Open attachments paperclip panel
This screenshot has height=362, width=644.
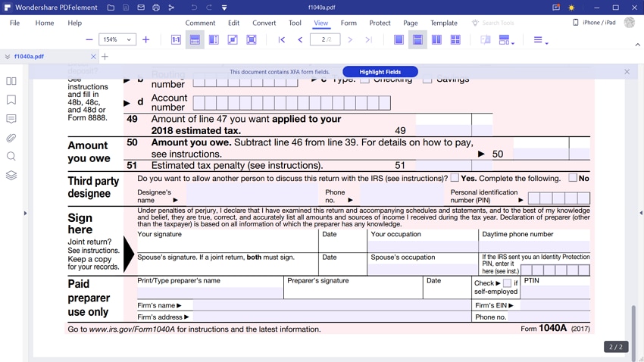pos(11,138)
